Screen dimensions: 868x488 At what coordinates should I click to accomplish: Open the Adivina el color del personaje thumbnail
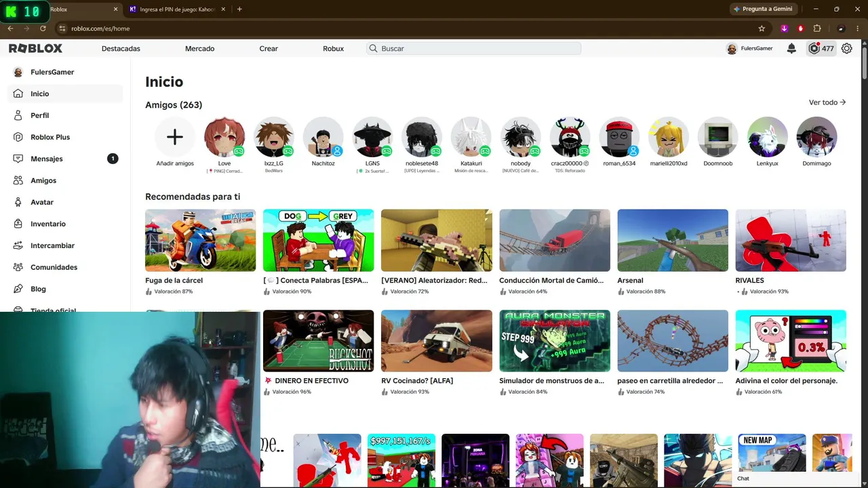pyautogui.click(x=791, y=341)
